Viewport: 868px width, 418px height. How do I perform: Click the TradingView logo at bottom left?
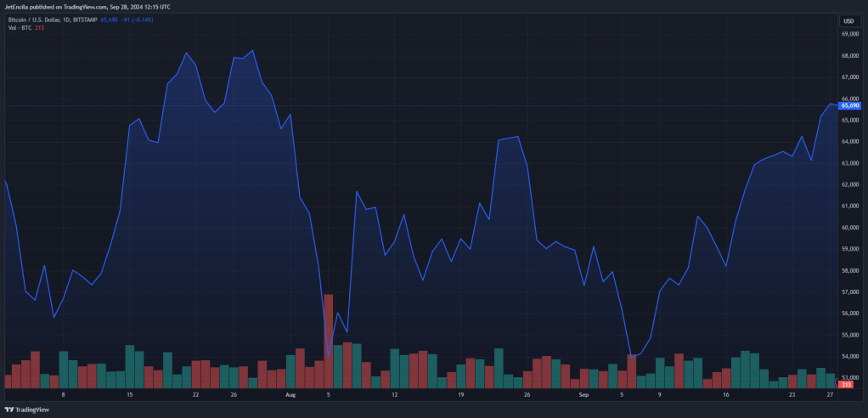point(26,410)
